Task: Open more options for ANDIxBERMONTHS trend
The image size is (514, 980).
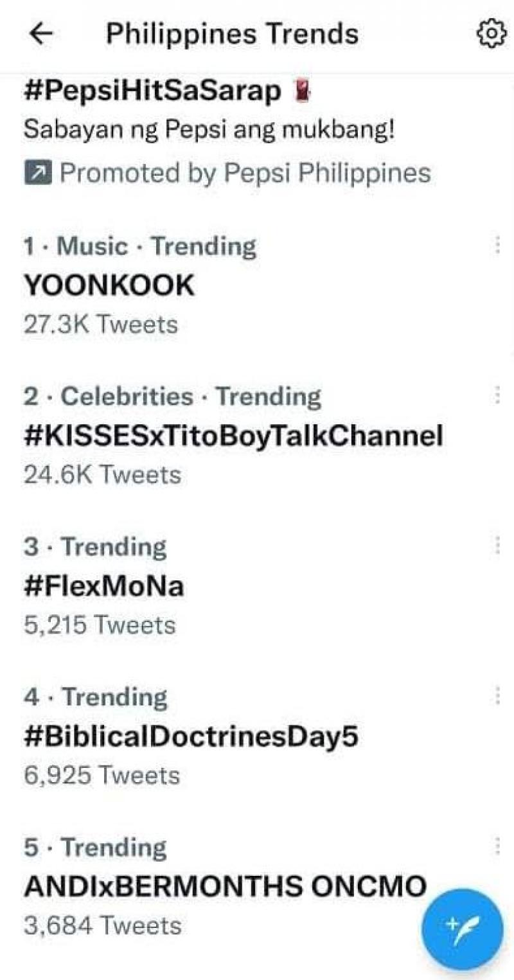Action: click(496, 846)
